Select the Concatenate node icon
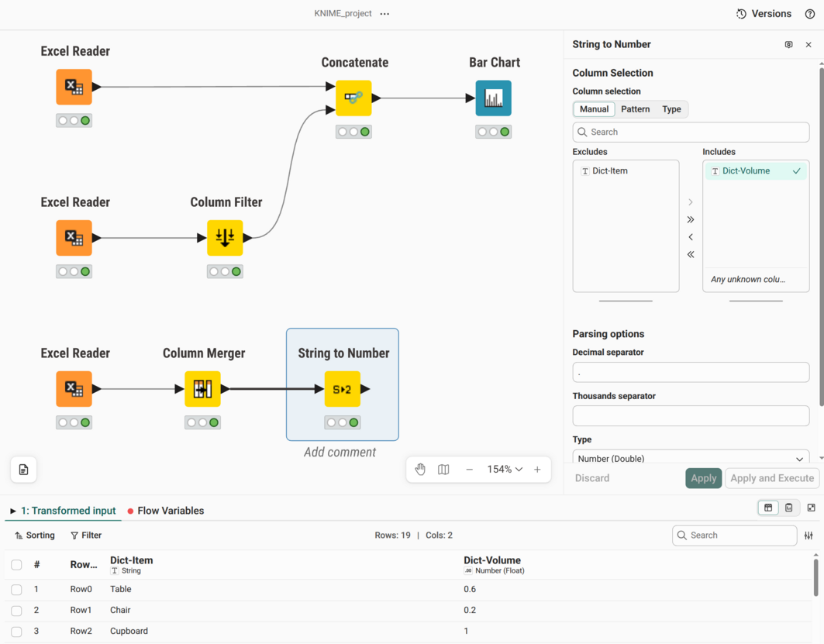824x644 pixels. (x=353, y=98)
